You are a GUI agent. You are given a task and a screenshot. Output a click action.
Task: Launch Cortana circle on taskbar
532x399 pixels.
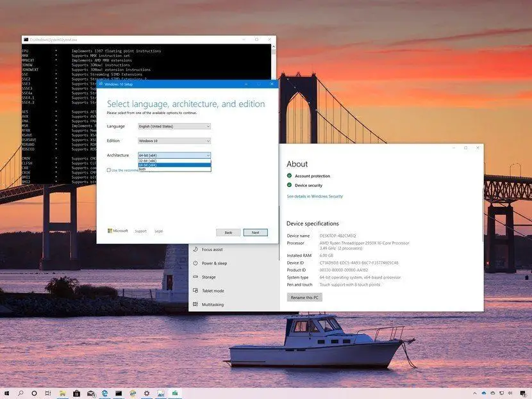[x=34, y=393]
